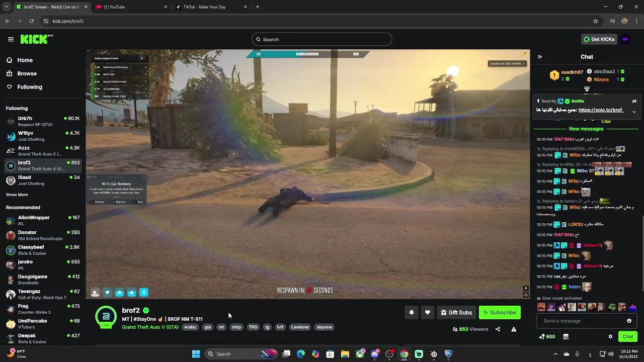
Task: Bookmark this page with star icon
Action: tap(596, 21)
